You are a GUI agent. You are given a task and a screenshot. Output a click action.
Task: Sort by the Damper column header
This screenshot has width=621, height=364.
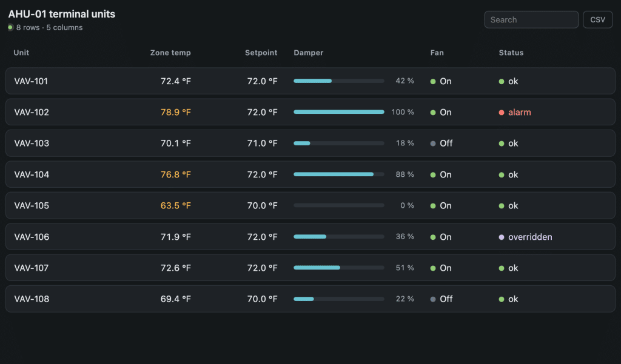click(309, 53)
